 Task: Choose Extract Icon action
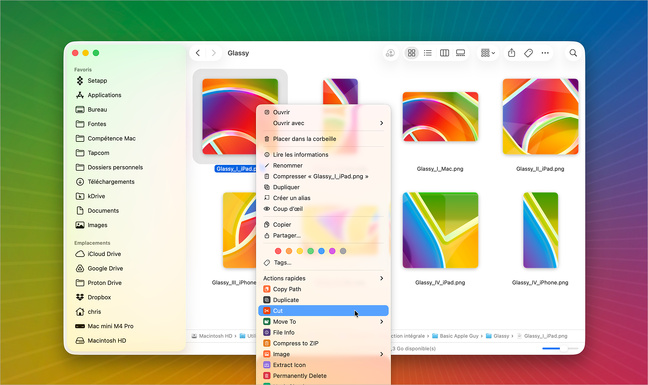pos(323,365)
